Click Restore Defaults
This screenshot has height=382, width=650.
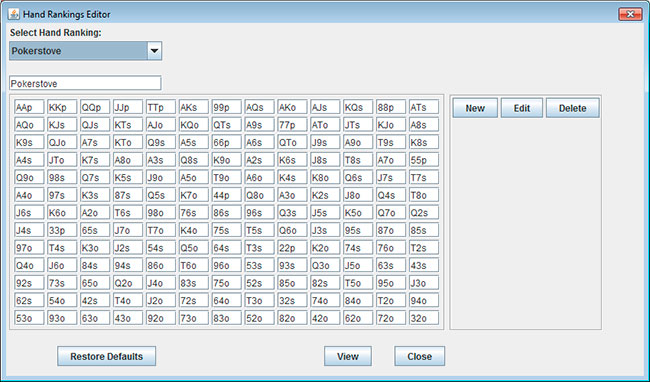tap(107, 356)
